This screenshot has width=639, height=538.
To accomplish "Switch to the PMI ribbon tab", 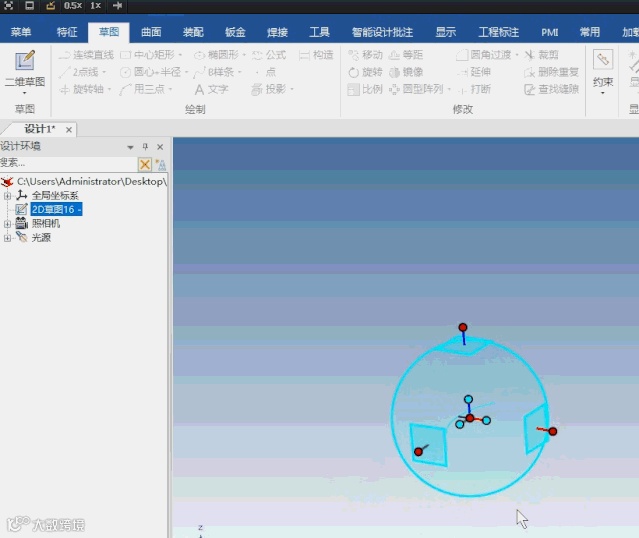I will [549, 32].
